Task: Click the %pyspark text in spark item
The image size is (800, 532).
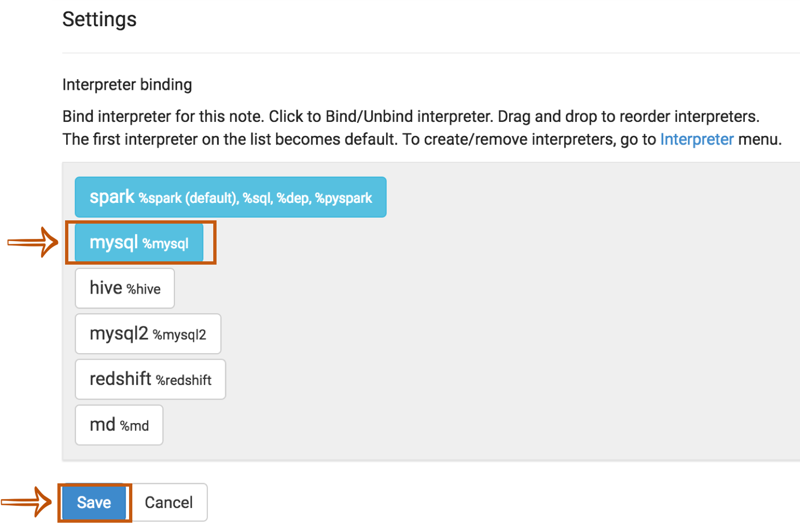Action: click(x=343, y=198)
